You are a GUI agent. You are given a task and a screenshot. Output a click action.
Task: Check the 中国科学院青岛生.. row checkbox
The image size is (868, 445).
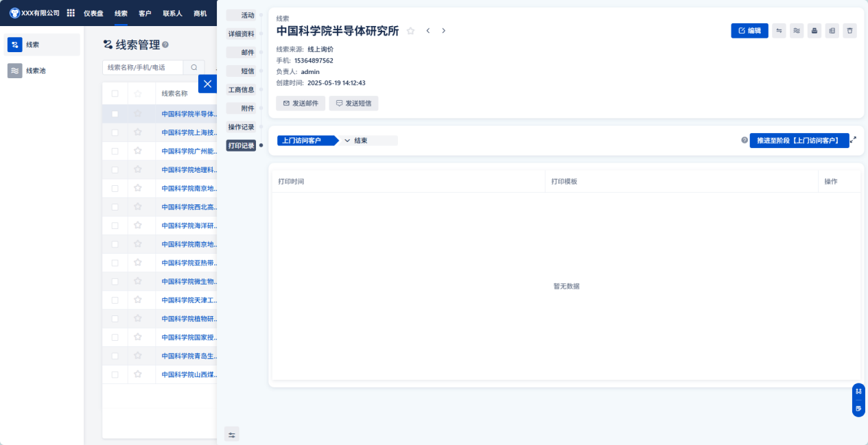(115, 356)
